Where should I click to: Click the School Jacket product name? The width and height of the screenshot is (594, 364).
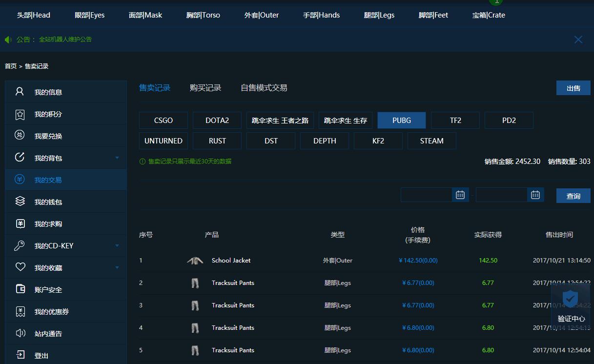[x=231, y=261]
